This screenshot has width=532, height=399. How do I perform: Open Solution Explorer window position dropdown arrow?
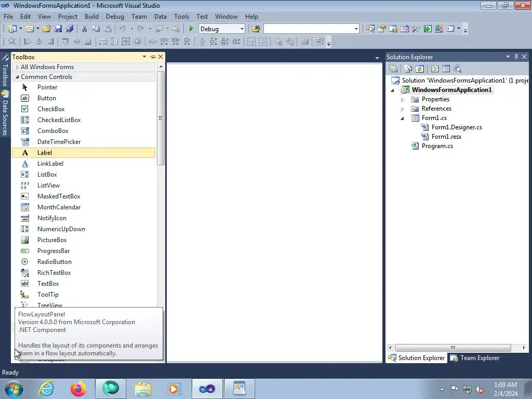(x=508, y=57)
